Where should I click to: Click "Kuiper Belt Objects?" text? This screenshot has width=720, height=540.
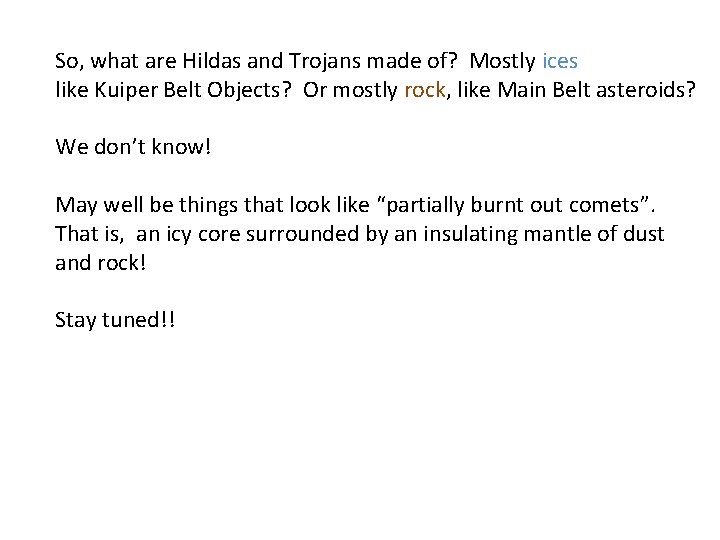[x=193, y=90]
